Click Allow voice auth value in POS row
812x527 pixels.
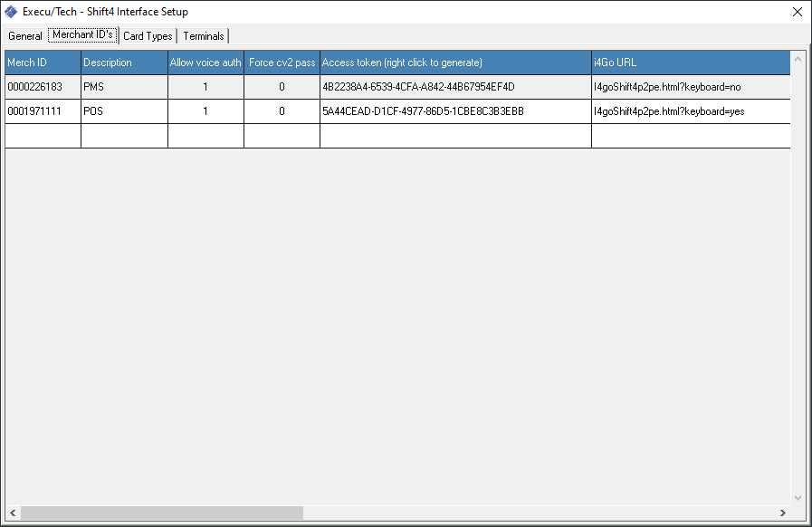point(205,111)
